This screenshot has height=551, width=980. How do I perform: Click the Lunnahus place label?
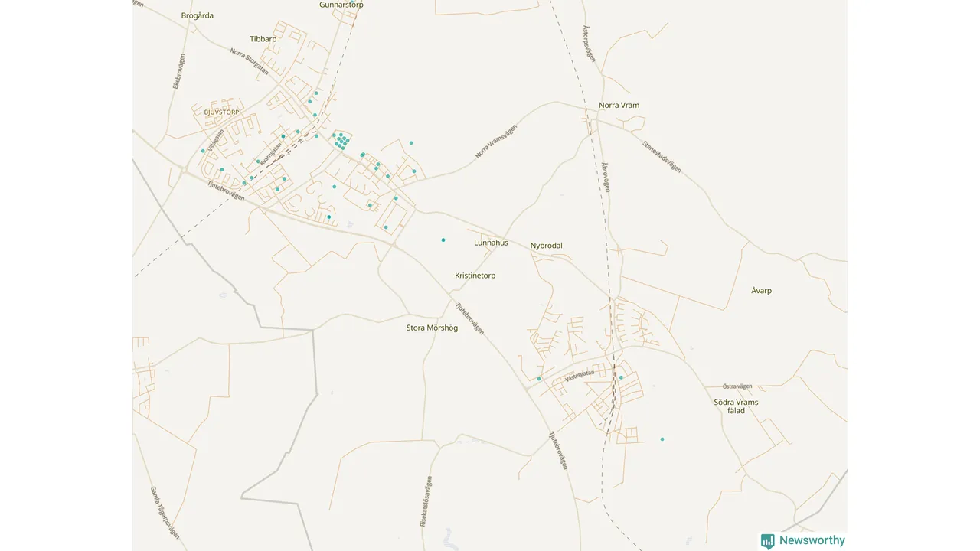pos(491,243)
